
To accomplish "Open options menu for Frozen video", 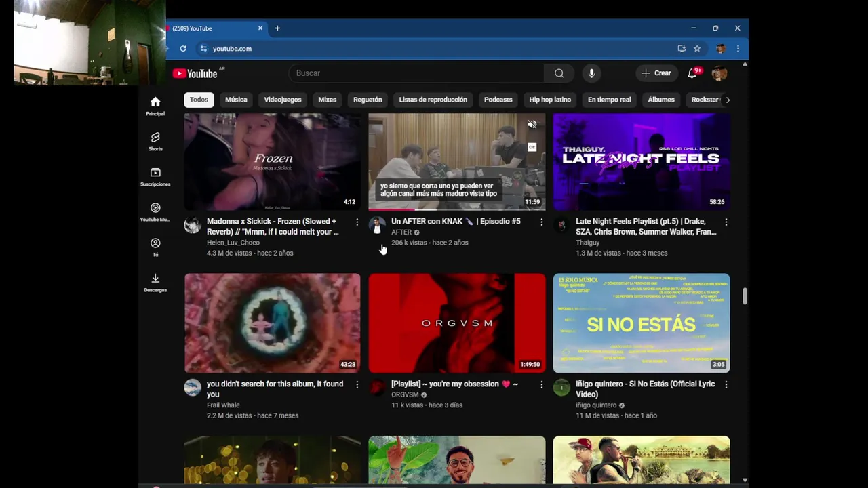I will [x=357, y=222].
